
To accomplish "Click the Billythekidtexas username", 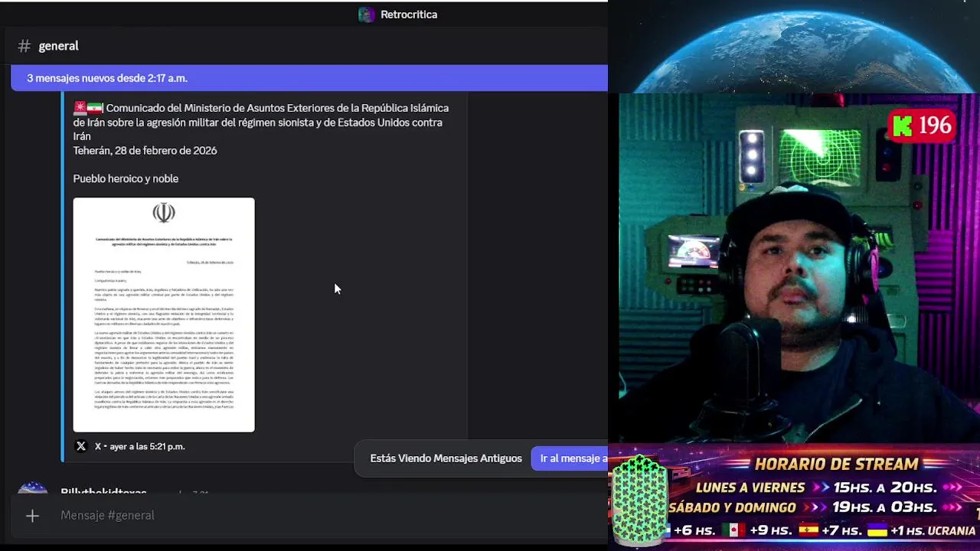I will tap(103, 491).
